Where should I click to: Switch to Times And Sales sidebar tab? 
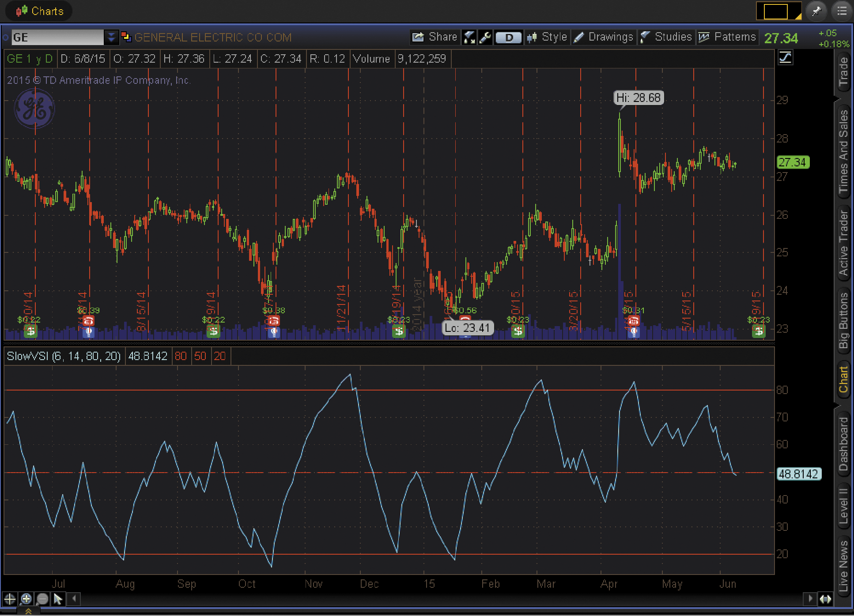click(x=843, y=152)
